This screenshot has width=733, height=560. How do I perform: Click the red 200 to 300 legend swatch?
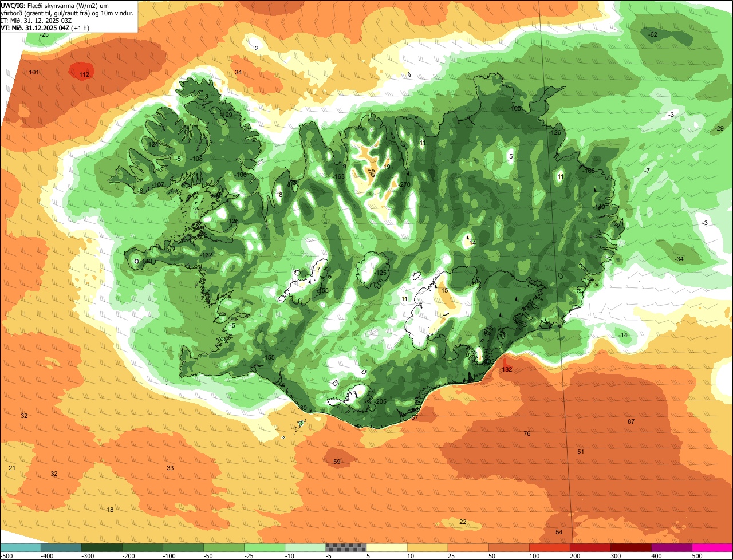pos(590,547)
